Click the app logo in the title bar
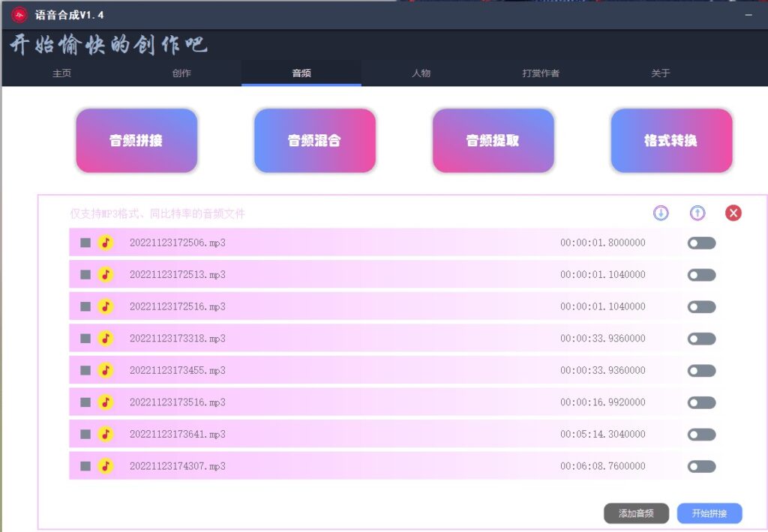 19,13
